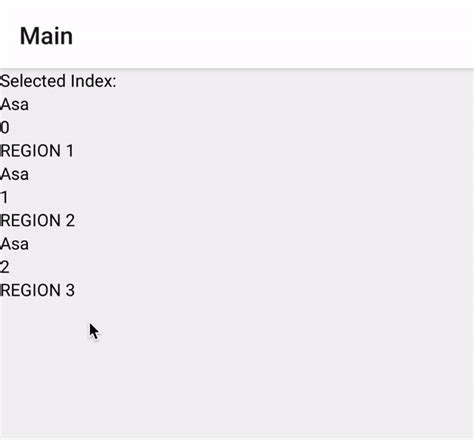Select the Selected Index label
This screenshot has width=474, height=440.
click(58, 81)
